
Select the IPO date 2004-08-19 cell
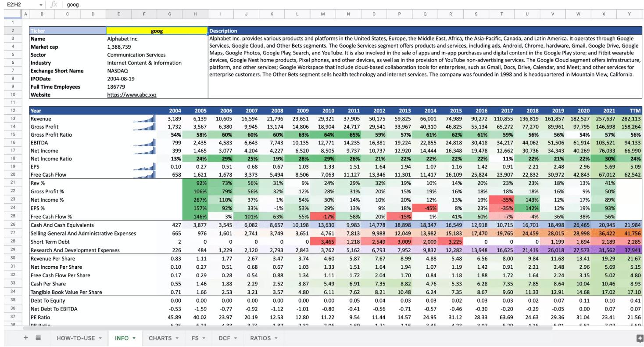(121, 79)
